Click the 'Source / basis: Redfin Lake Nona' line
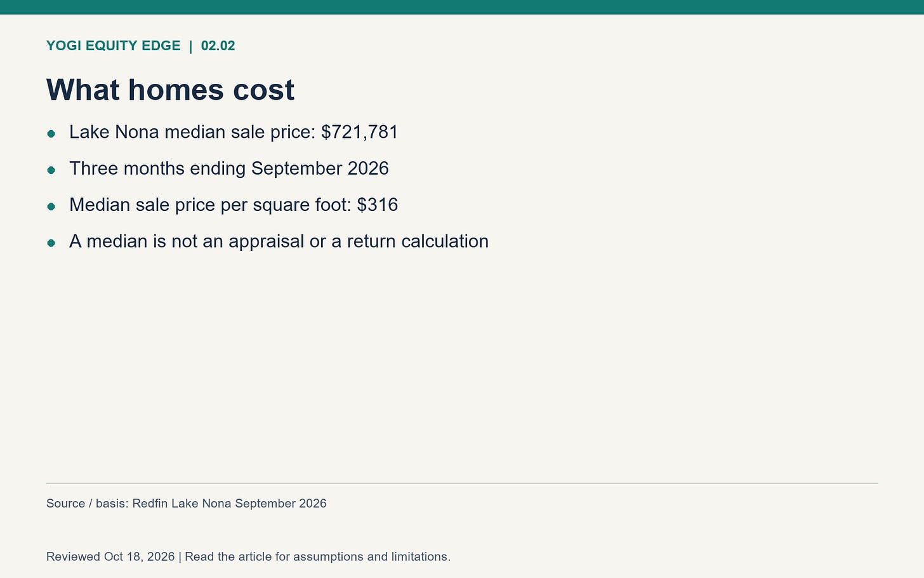Viewport: 924px width, 578px height. [x=187, y=504]
